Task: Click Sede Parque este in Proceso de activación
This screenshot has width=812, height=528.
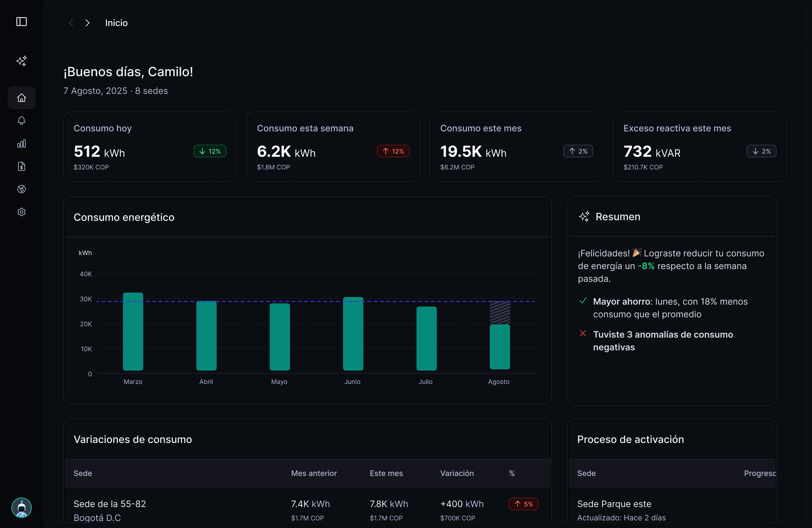Action: tap(614, 504)
